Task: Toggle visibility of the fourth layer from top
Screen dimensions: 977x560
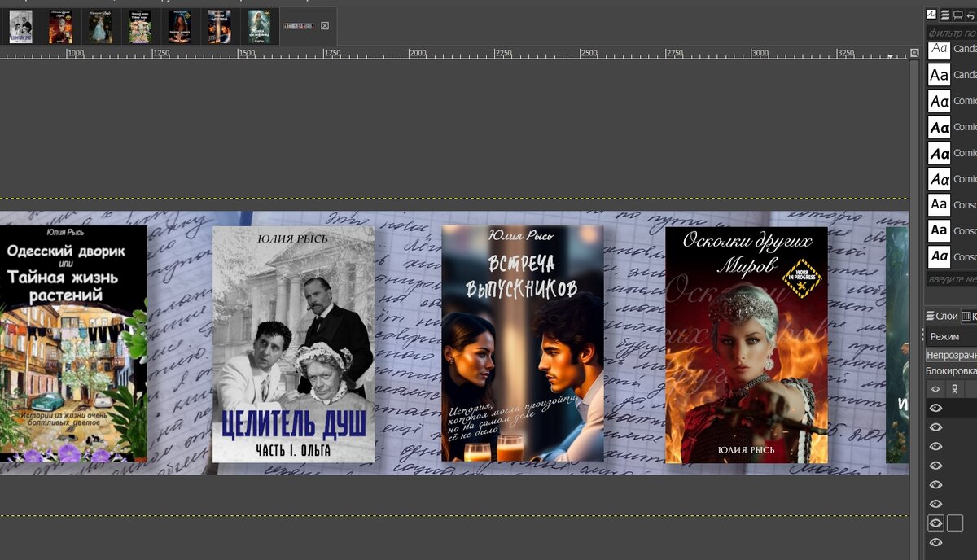Action: [935, 466]
